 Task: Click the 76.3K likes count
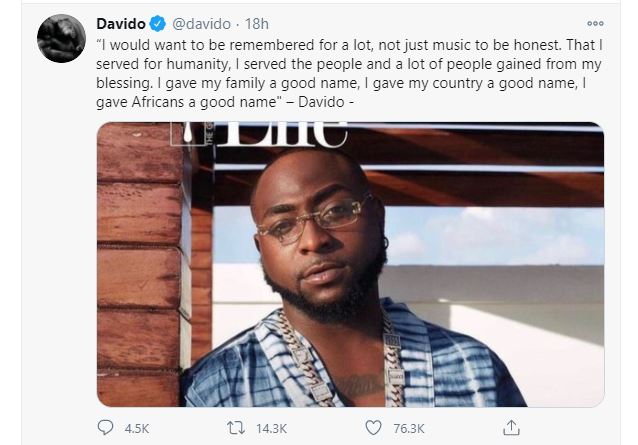pyautogui.click(x=408, y=429)
